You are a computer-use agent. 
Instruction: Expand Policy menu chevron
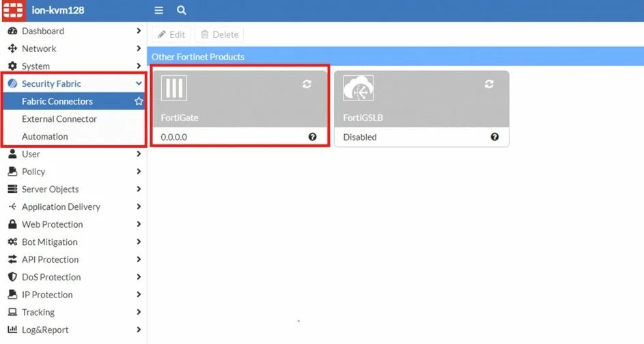point(139,171)
